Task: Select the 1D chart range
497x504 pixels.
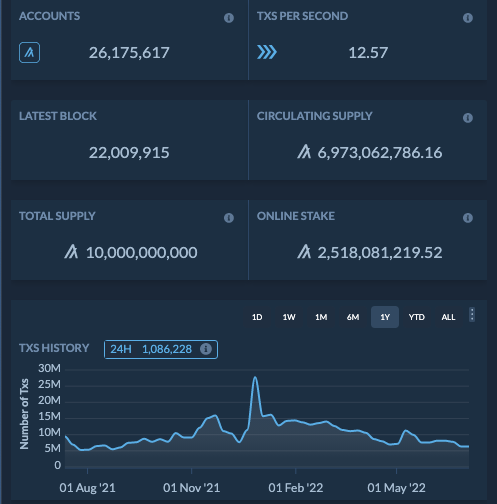Action: pyautogui.click(x=257, y=317)
